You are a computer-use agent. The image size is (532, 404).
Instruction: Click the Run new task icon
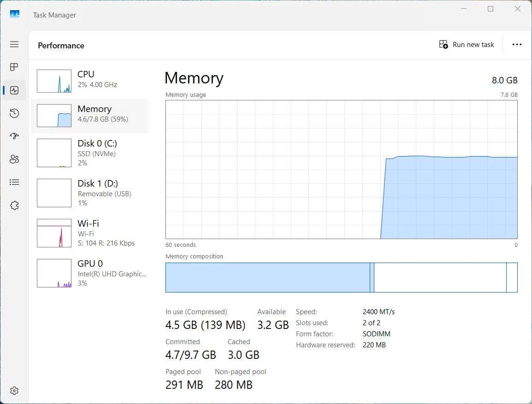click(x=443, y=44)
